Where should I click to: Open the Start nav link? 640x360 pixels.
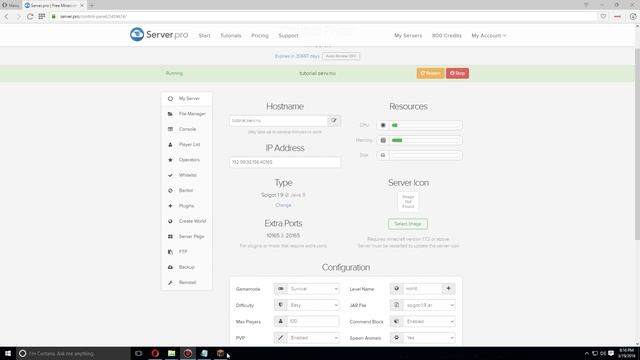pyautogui.click(x=204, y=36)
